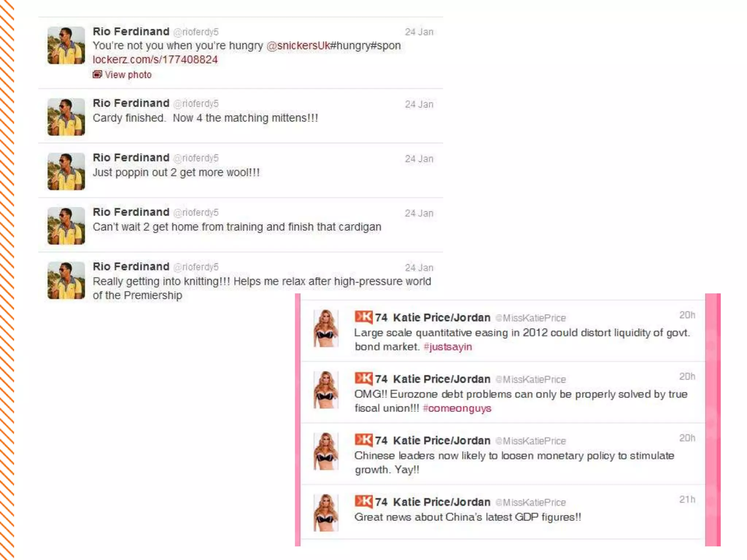
Task: Select Katie Price/Jordan name on Chinese leaders tweet
Action: (x=442, y=441)
